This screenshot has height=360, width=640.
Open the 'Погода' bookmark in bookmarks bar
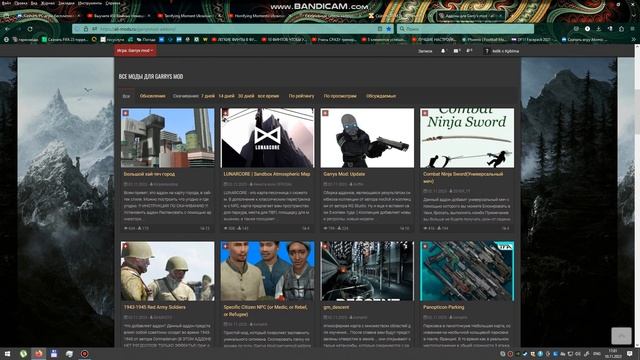pos(146,40)
